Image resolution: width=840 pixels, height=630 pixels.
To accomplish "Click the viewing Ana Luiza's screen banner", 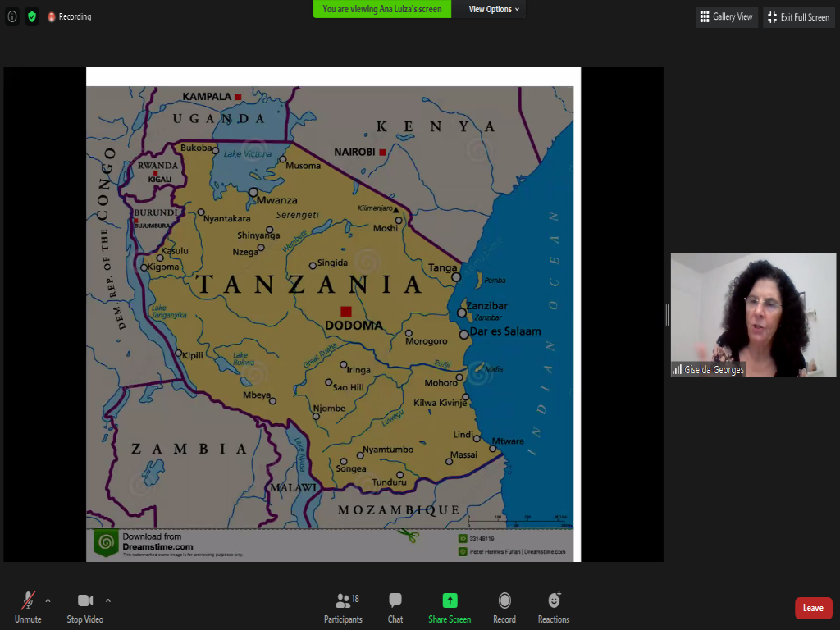I will coord(382,9).
